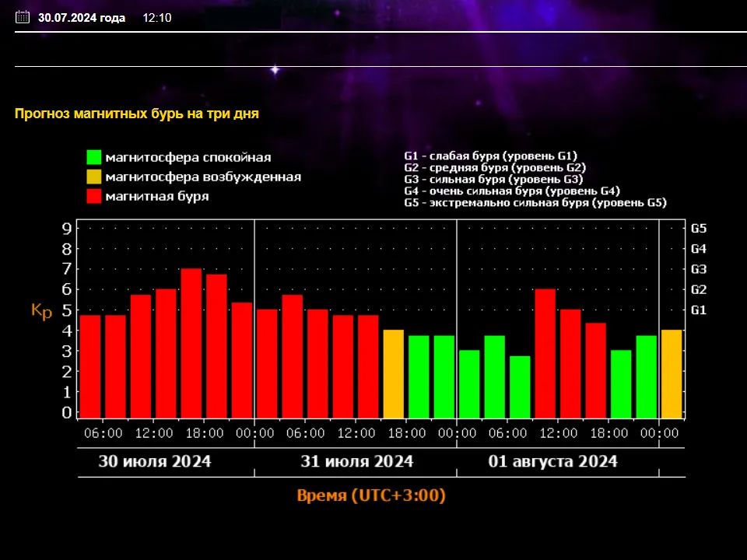Select the 01 августа 2024 date label
747x560 pixels.
click(552, 461)
